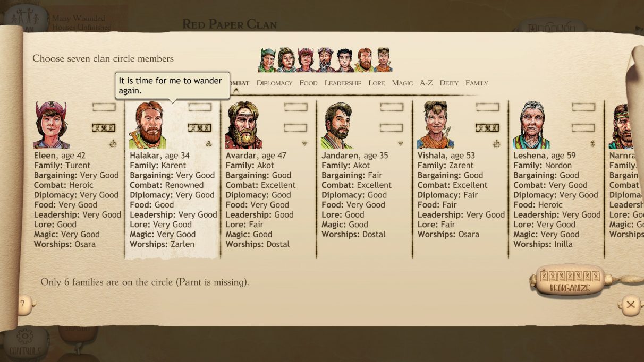Click the filled family slot box for Vishala
Viewport: 644px width, 362px height.
(x=487, y=128)
